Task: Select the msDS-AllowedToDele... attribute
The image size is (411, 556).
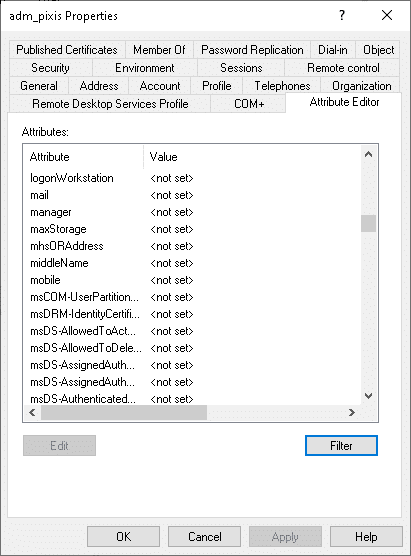Action: click(x=85, y=348)
